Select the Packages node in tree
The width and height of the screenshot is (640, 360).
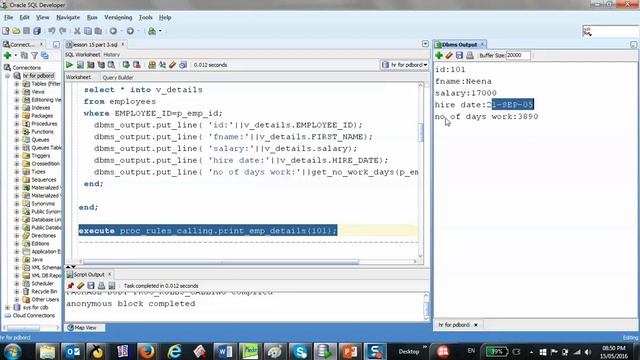[42, 116]
